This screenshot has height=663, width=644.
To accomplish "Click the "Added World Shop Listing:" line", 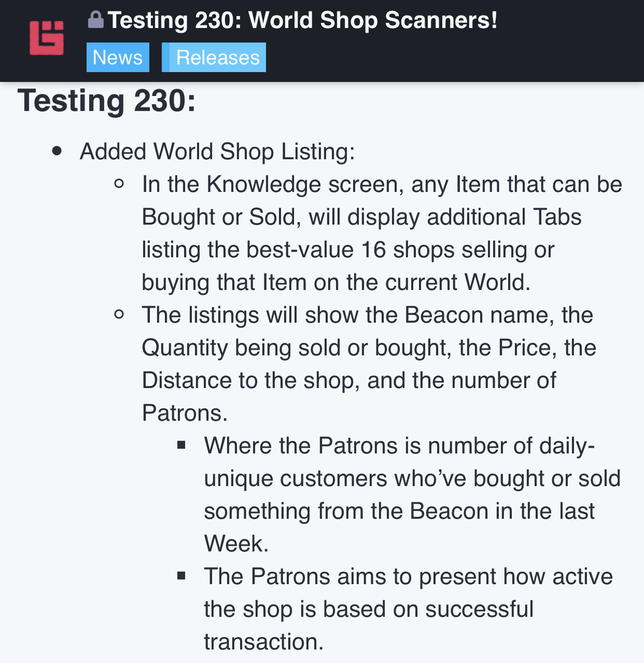I will point(217,151).
